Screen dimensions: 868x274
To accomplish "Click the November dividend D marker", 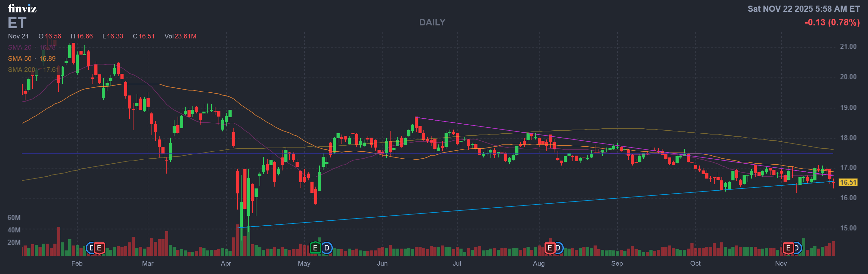I will pos(797,248).
